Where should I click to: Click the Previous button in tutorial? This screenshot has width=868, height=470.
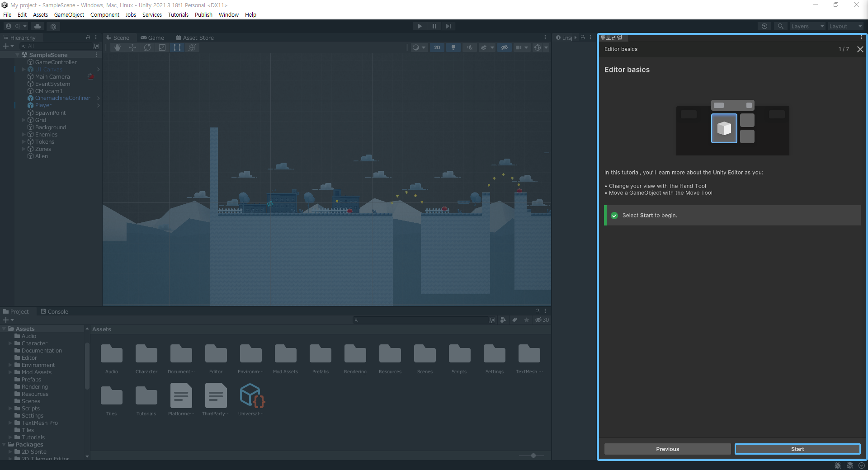(x=667, y=449)
